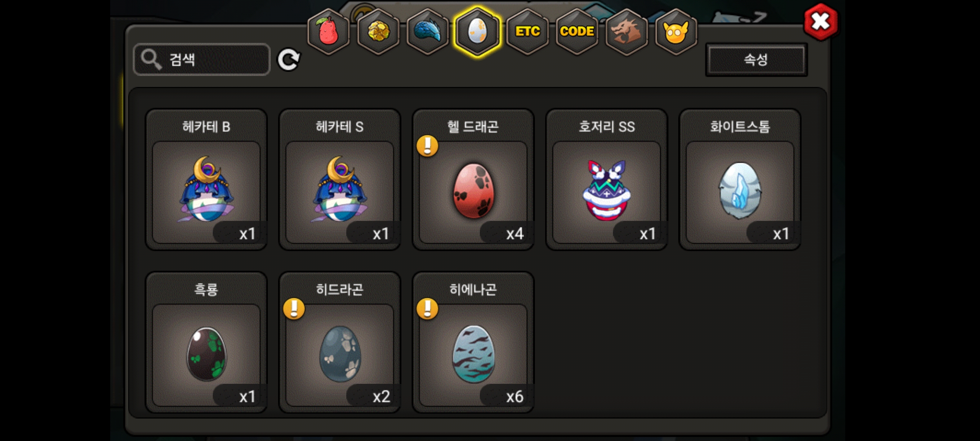
Task: Switch to the CODE tab
Action: (x=577, y=31)
